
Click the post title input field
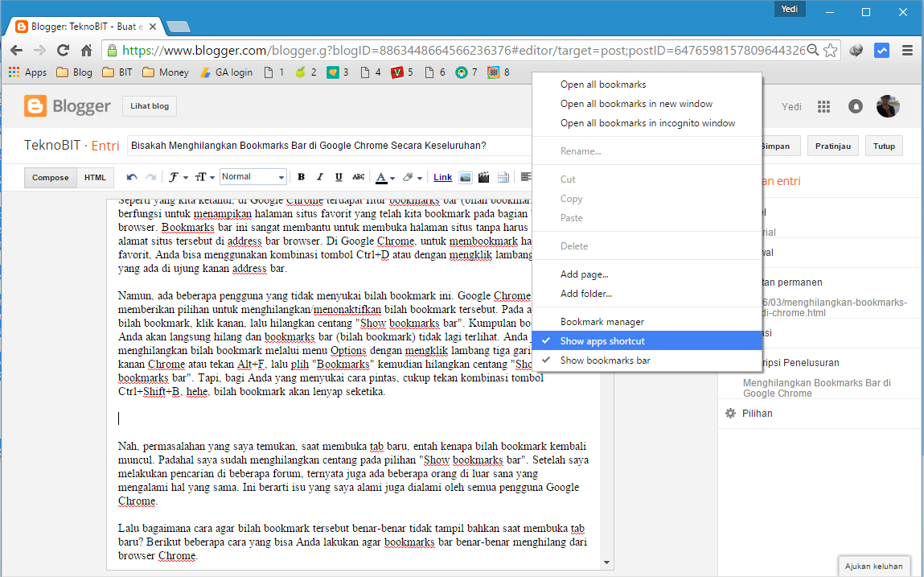point(330,146)
